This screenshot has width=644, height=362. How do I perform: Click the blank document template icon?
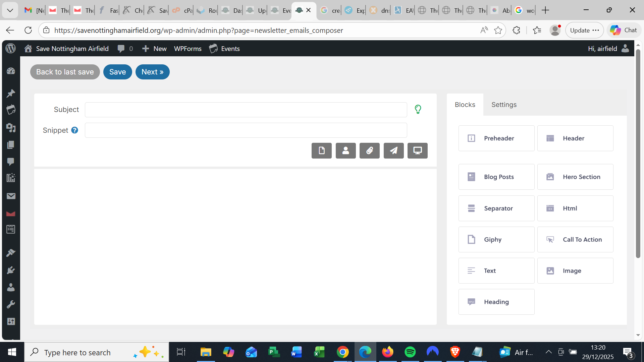point(321,150)
